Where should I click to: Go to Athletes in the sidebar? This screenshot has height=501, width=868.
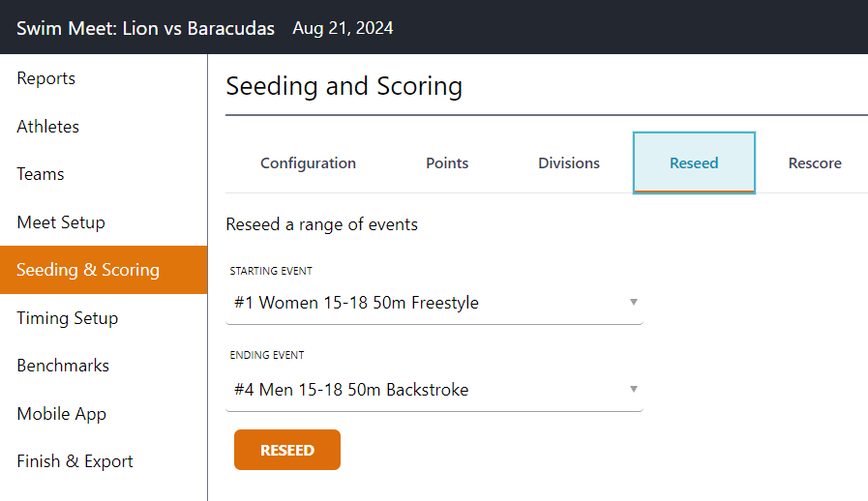coord(48,127)
